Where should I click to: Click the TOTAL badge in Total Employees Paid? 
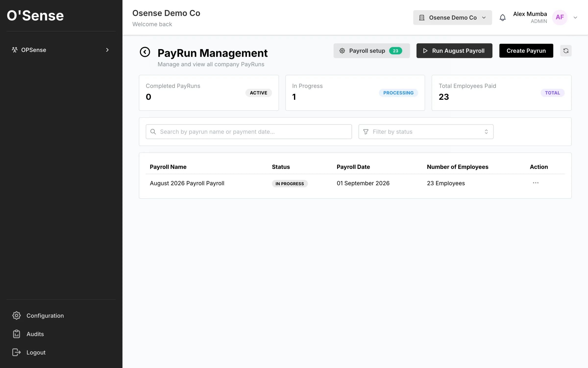pyautogui.click(x=552, y=93)
